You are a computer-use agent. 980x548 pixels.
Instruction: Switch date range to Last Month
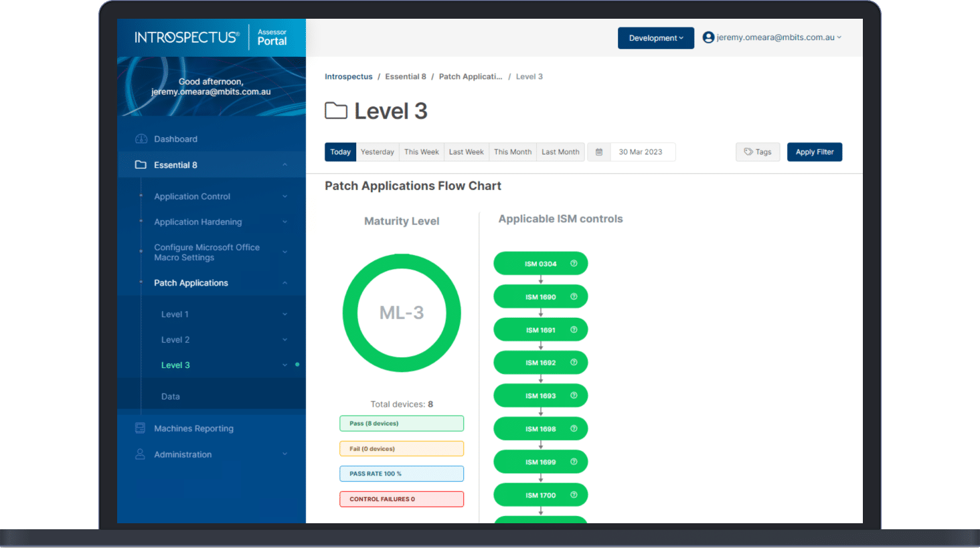tap(560, 152)
